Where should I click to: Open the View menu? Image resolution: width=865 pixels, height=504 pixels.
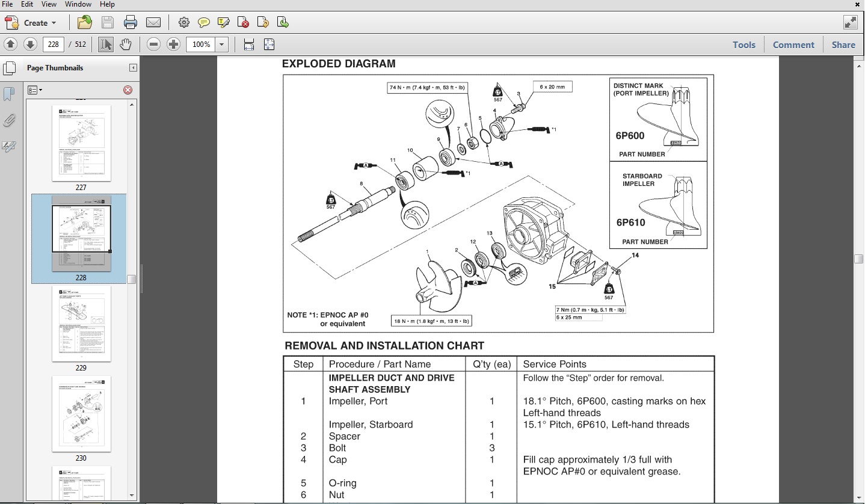tap(48, 4)
